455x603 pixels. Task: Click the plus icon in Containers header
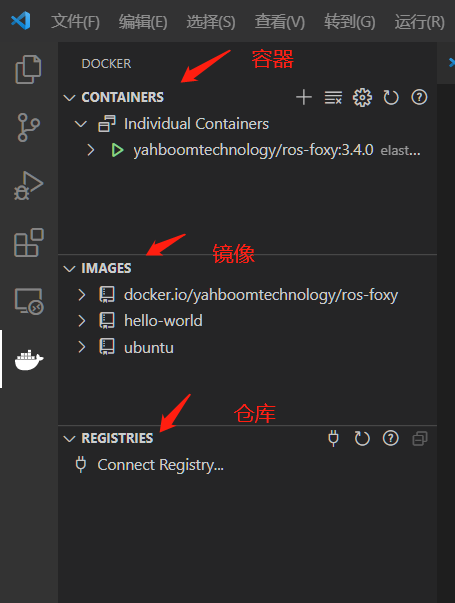point(304,97)
